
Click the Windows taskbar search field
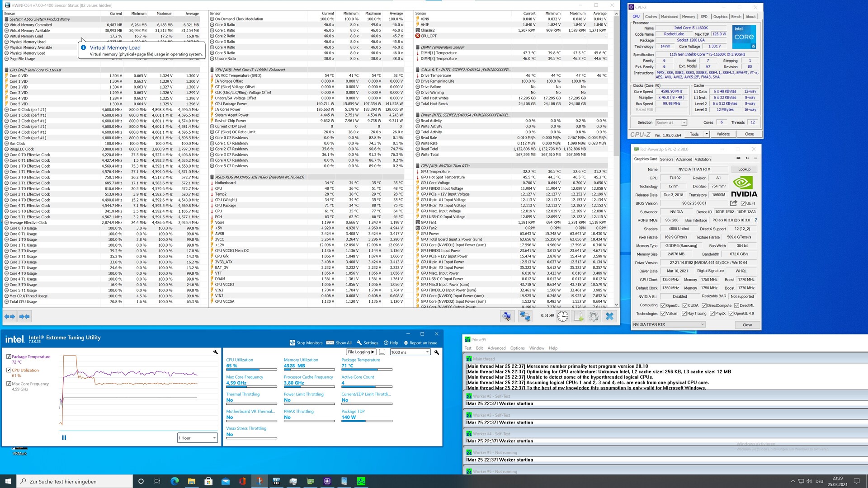click(75, 481)
